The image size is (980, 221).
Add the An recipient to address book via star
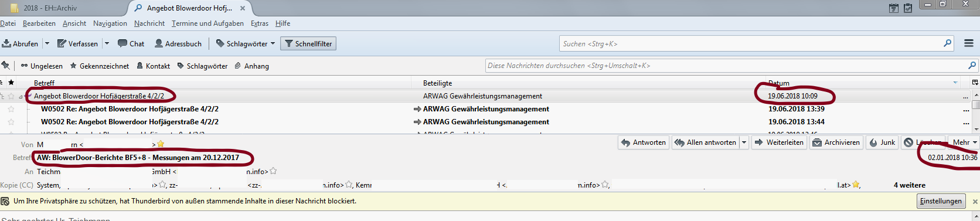[x=273, y=172]
